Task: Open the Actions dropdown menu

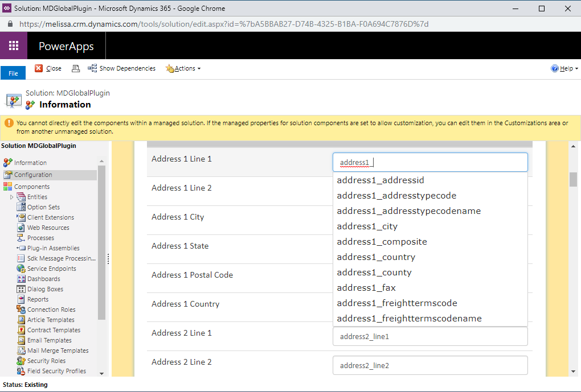Action: click(x=183, y=68)
